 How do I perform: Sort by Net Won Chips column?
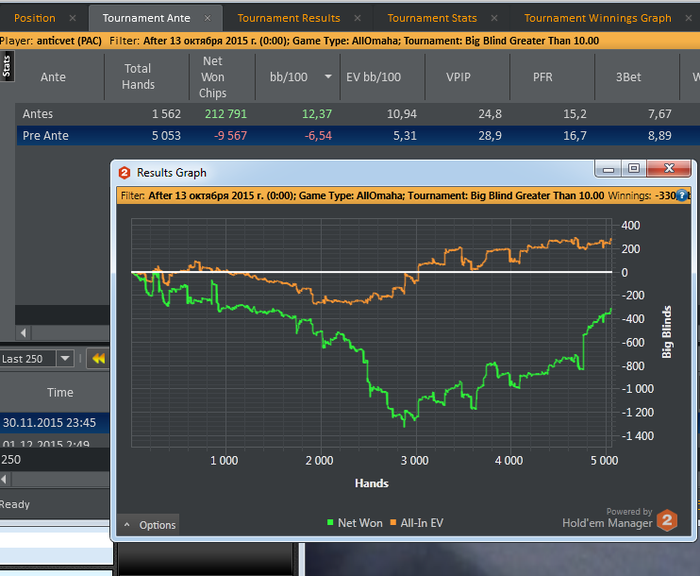pos(212,77)
